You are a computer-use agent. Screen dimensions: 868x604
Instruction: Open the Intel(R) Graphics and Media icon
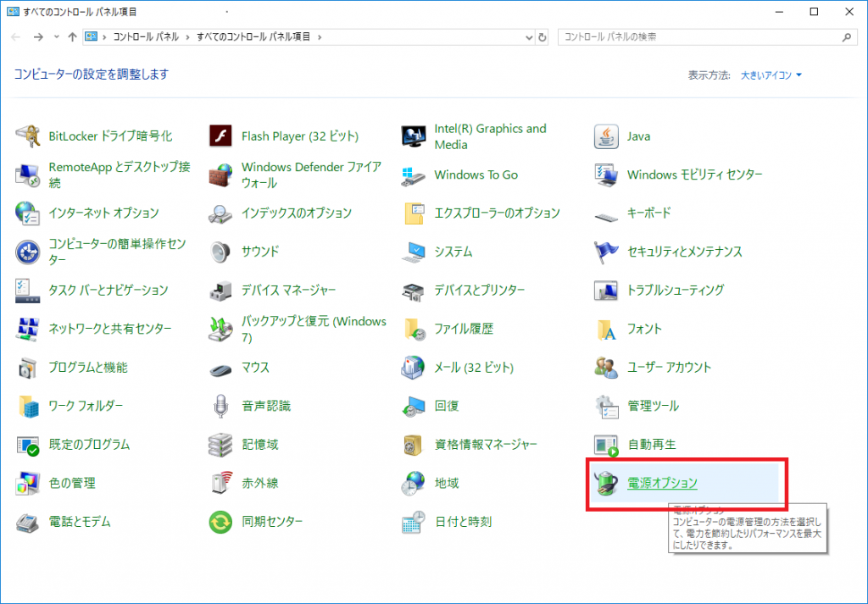point(413,136)
